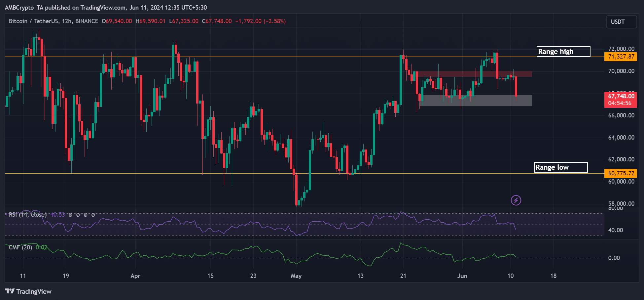Click the CMF (20) indicator label
Image resolution: width=644 pixels, height=300 pixels.
coord(20,247)
